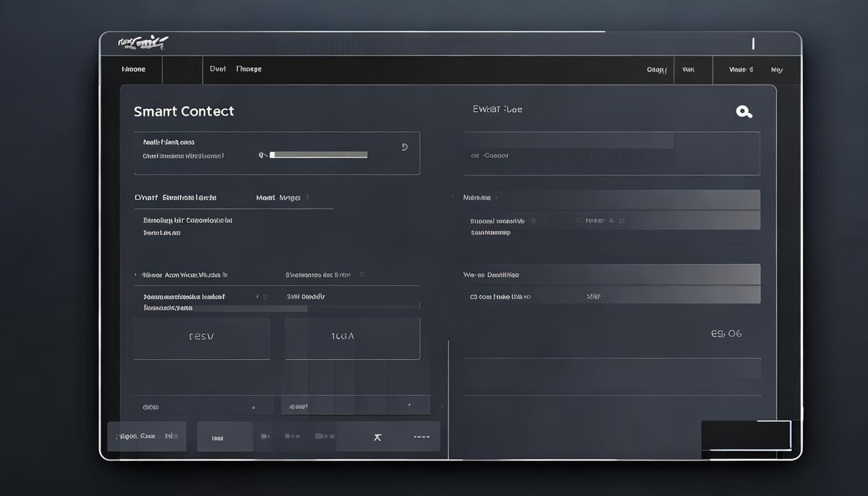The width and height of the screenshot is (868, 496).
Task: Select the radio circle beside Shelmaroo label
Action: [362, 274]
